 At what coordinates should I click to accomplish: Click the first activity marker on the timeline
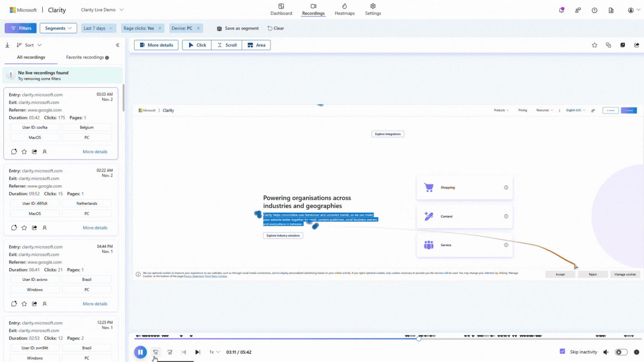pos(137,336)
